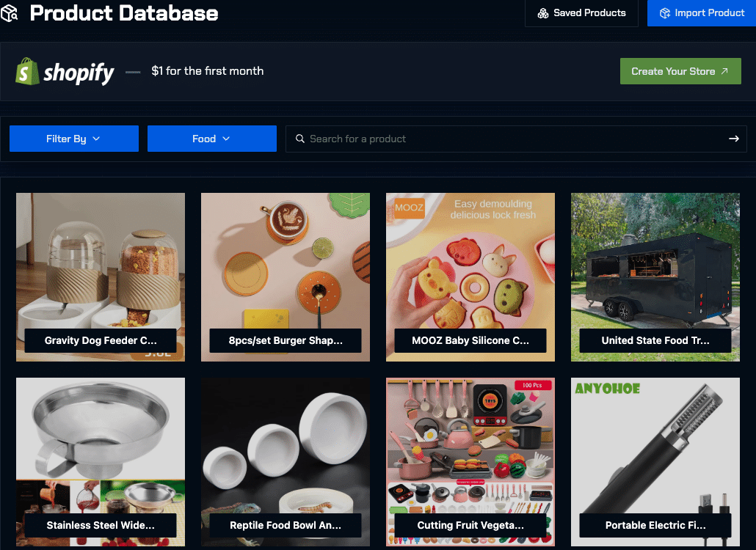Click the bookmark icon in Saved Products button
Viewport: 756px width, 550px height.
(543, 13)
